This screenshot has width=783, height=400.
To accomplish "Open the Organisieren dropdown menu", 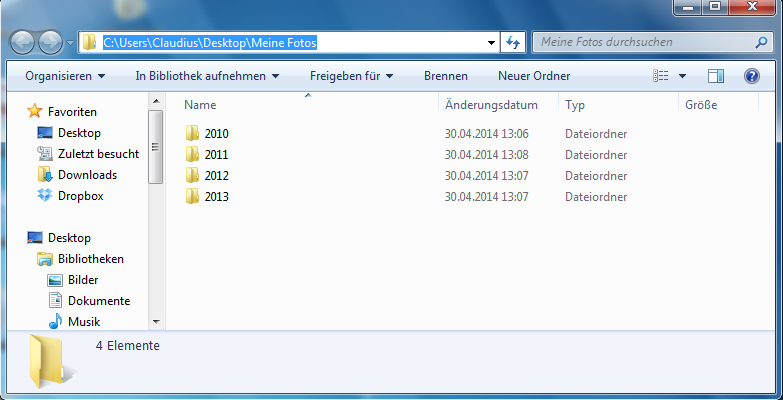I will tap(65, 76).
